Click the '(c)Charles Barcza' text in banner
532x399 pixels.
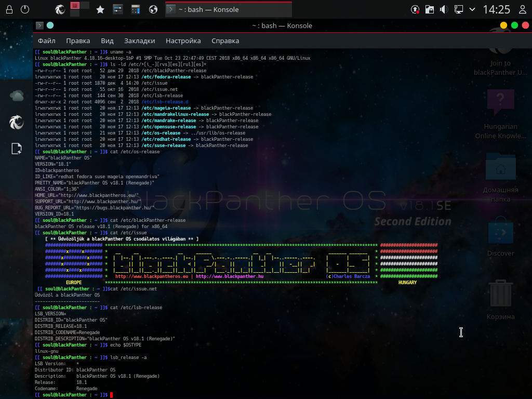point(348,276)
